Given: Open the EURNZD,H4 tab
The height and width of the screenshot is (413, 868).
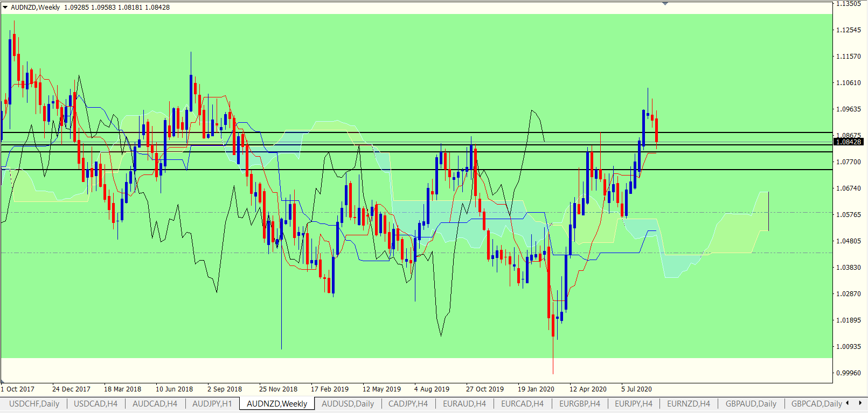Looking at the screenshot, I should pos(688,404).
